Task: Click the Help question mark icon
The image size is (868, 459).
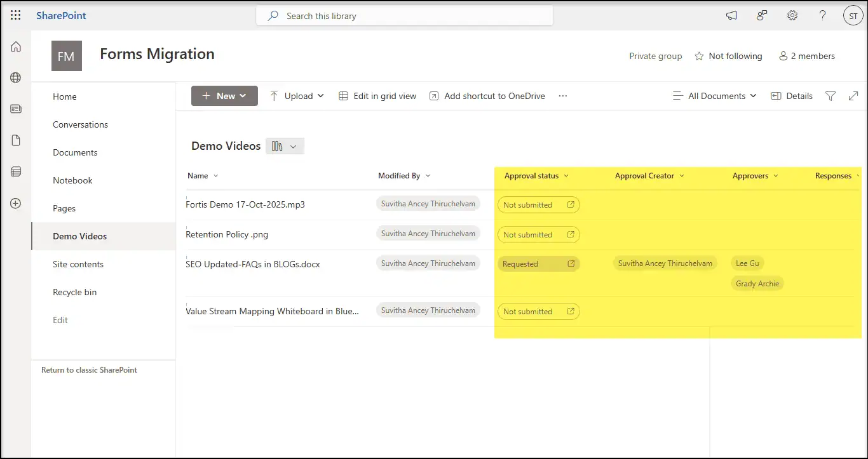Action: tap(822, 15)
